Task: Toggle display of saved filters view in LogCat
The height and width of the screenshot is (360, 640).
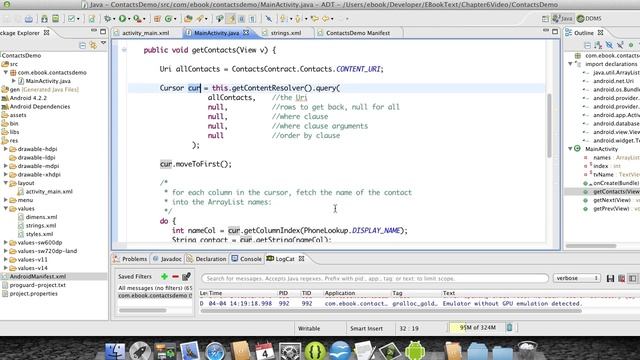Action: [633, 278]
